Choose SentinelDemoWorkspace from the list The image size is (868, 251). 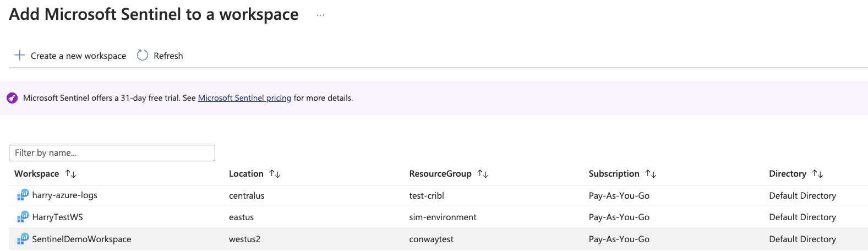pos(81,239)
